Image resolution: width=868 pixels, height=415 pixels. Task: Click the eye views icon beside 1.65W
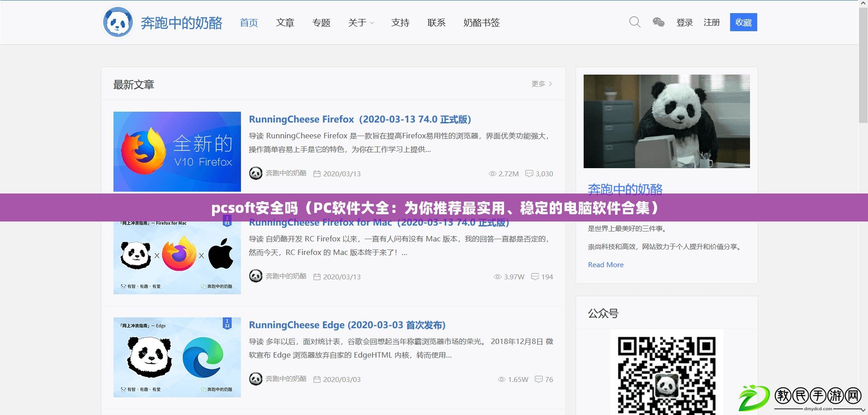pos(501,379)
